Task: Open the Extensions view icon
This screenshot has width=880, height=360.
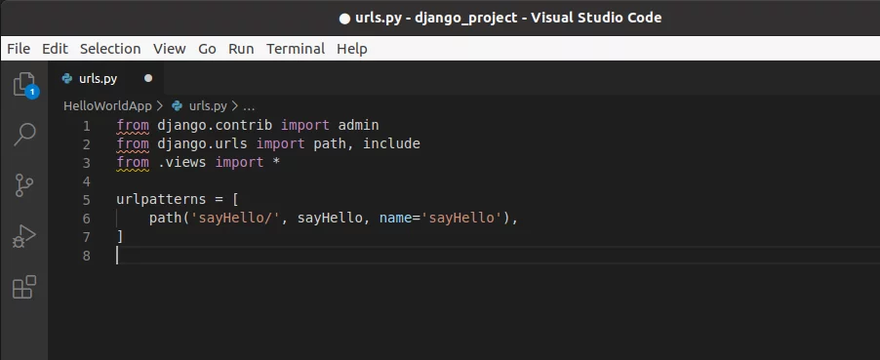Action: pyautogui.click(x=24, y=287)
